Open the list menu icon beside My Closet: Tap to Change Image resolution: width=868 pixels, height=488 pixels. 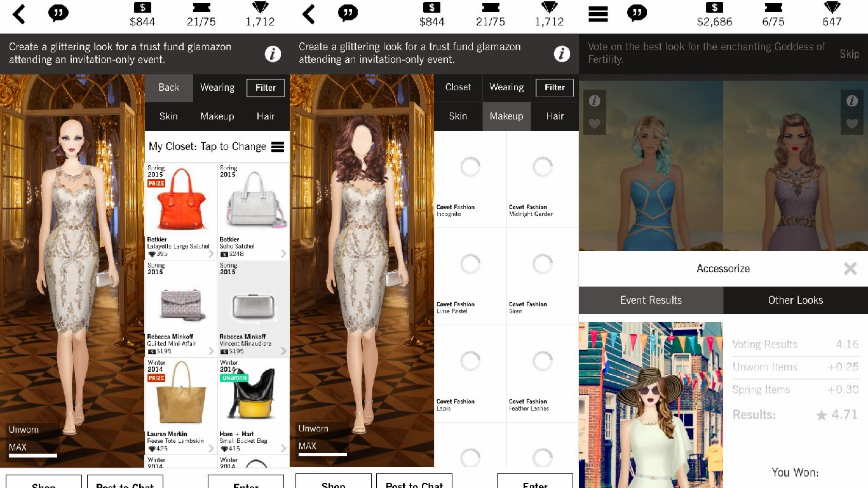(x=278, y=147)
